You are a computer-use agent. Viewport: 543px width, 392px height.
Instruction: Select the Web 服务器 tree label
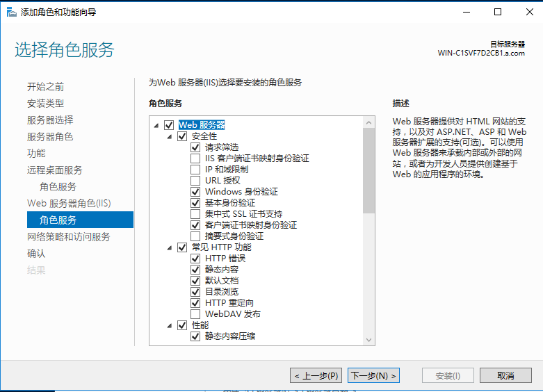click(x=202, y=125)
